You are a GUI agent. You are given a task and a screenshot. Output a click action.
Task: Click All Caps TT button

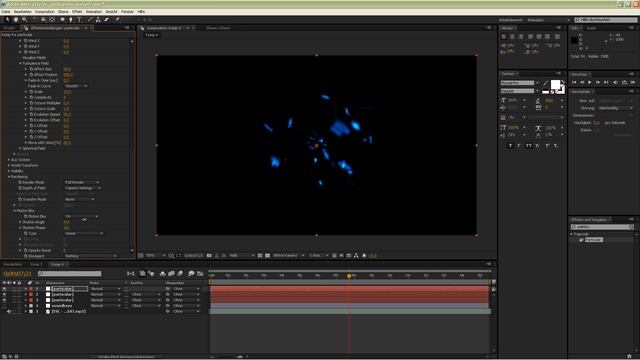pyautogui.click(x=529, y=145)
